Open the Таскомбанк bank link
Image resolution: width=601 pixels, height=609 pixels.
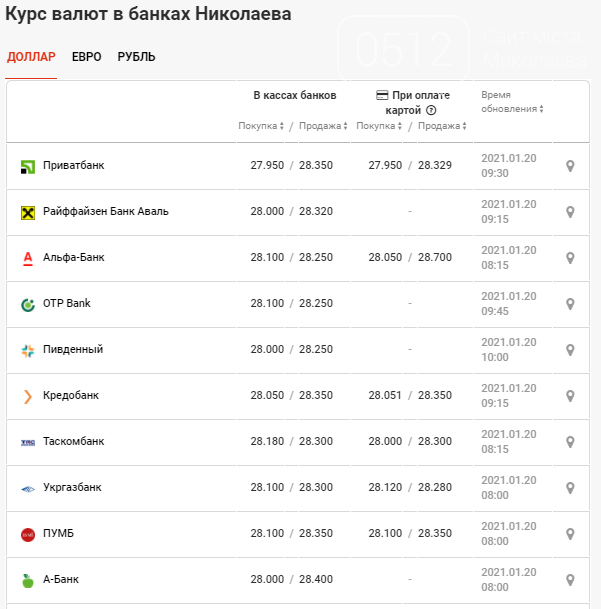73,442
